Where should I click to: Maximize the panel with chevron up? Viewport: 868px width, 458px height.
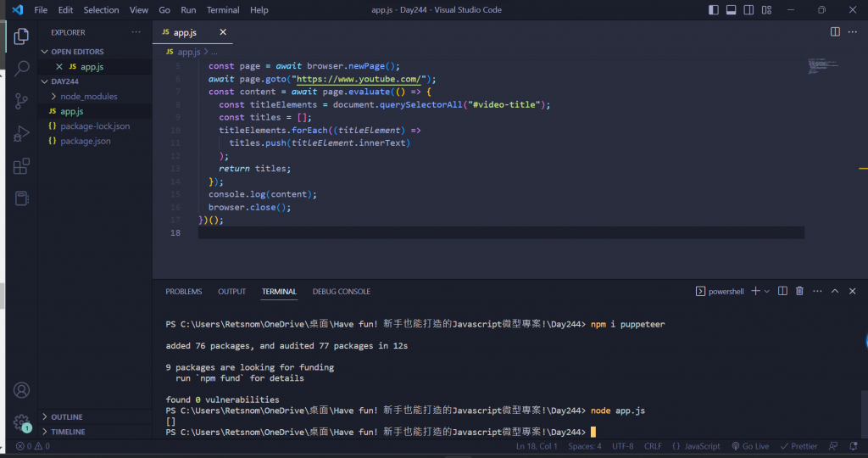coord(835,291)
